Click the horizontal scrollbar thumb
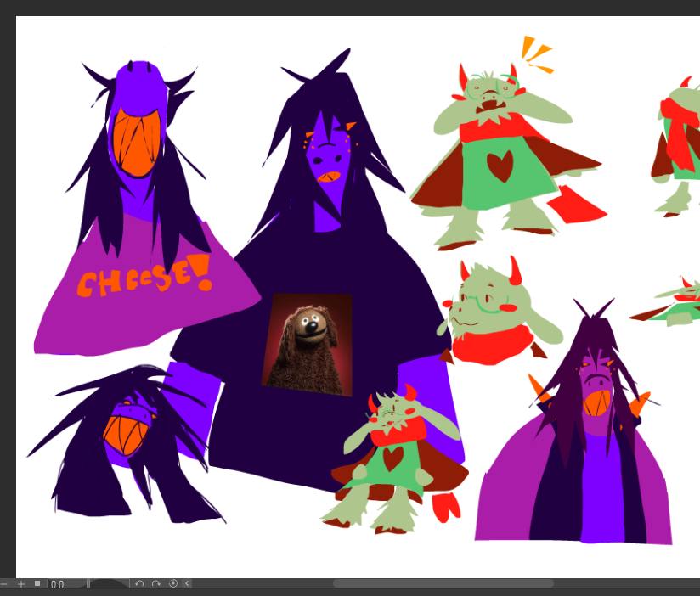The width and height of the screenshot is (700, 596). pyautogui.click(x=443, y=583)
